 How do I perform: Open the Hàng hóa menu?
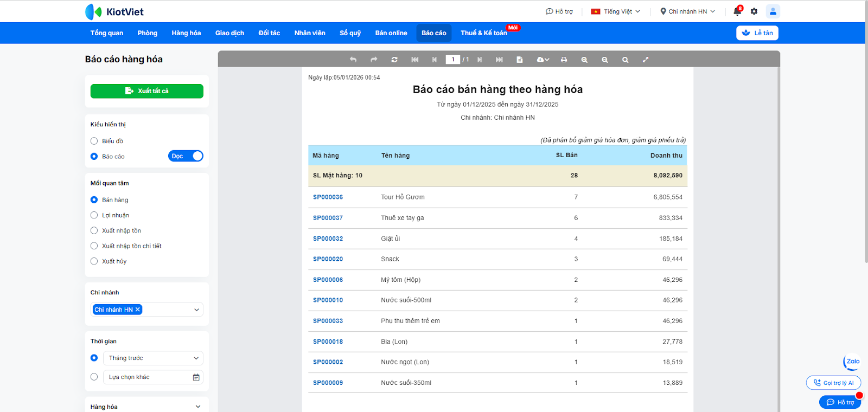186,33
